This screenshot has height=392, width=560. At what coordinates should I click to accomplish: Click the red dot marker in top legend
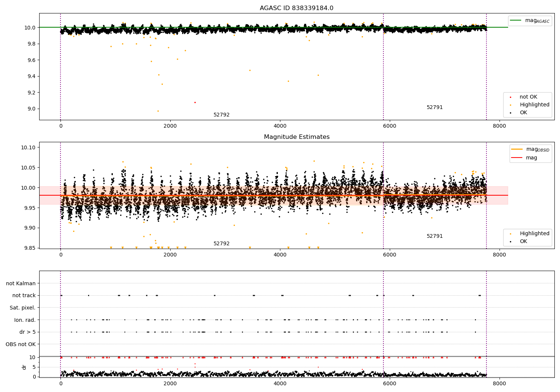(510, 97)
